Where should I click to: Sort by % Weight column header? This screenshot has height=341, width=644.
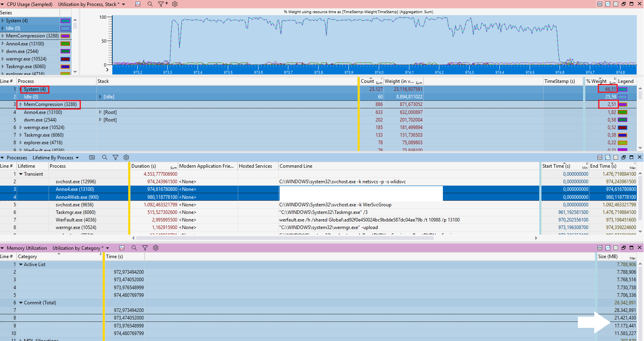(x=601, y=81)
